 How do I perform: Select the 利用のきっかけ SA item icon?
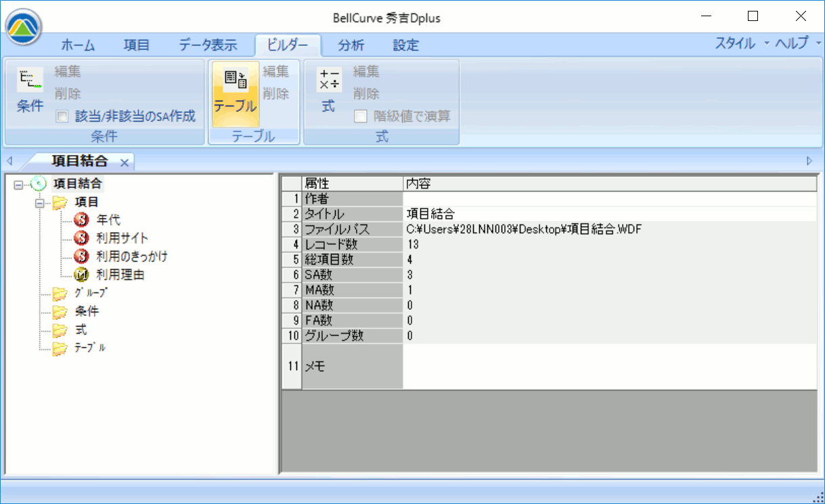pos(82,256)
